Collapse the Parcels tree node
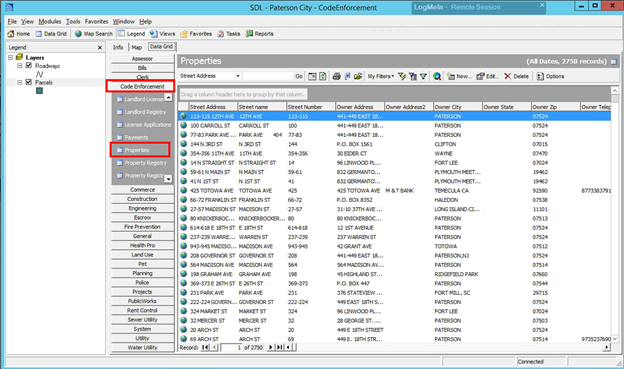Image resolution: width=624 pixels, height=369 pixels. click(20, 82)
